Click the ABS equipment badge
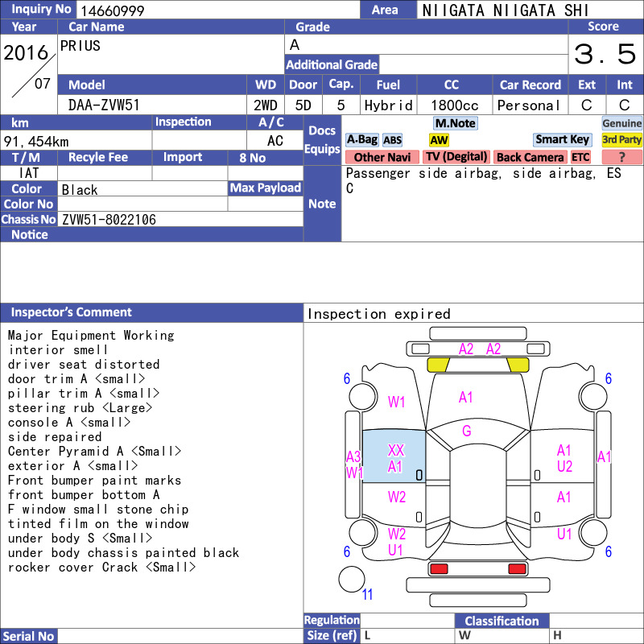This screenshot has width=644, height=644. pos(392,140)
